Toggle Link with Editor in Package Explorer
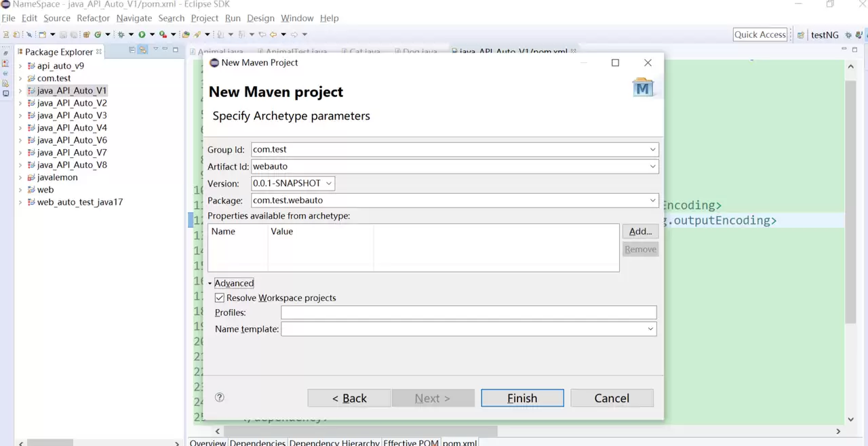 pos(142,50)
